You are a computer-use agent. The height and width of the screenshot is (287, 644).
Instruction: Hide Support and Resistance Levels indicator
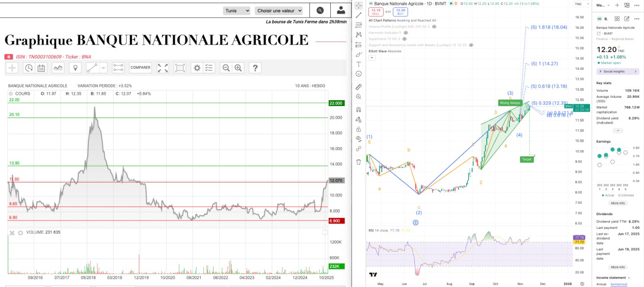[x=471, y=45]
